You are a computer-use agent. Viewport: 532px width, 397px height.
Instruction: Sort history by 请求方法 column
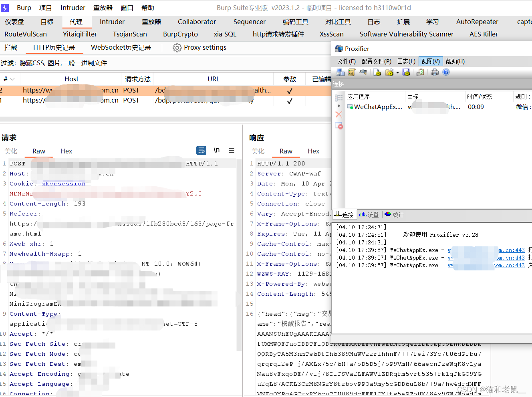click(137, 79)
